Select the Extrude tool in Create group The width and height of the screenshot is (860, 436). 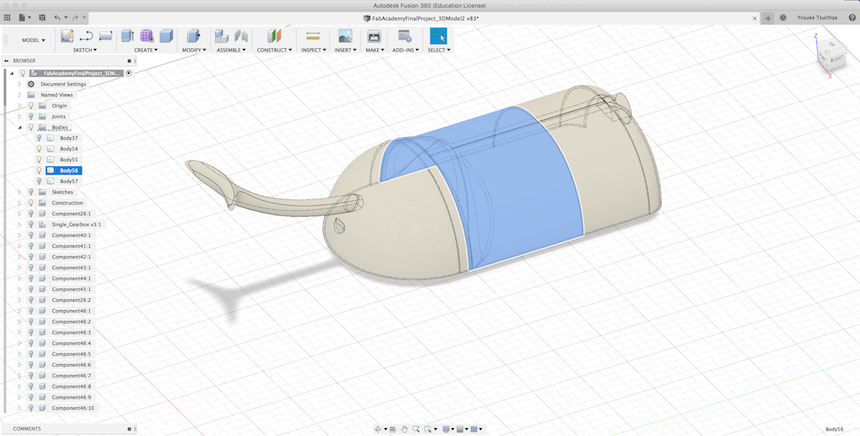(x=127, y=36)
